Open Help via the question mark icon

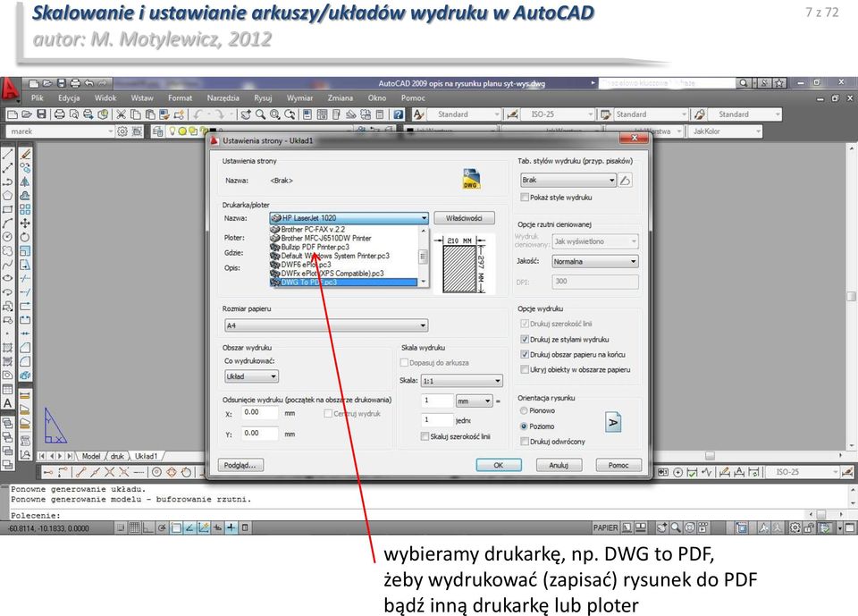coord(399,114)
